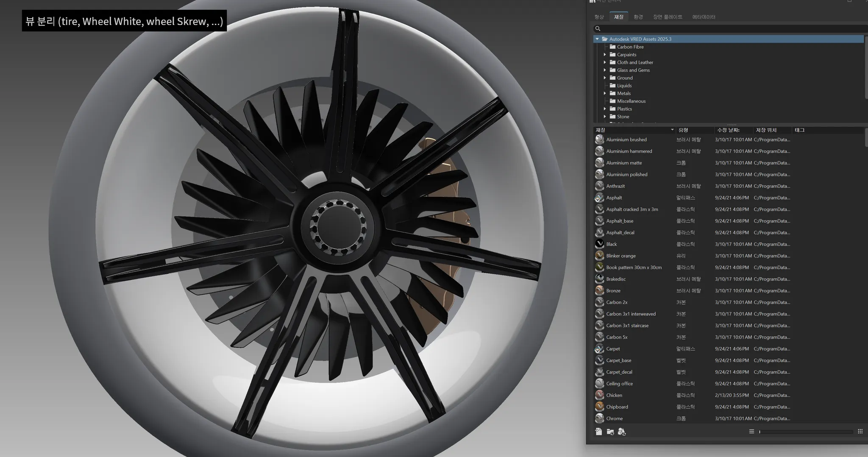Adjust the thumbnail size slider
This screenshot has width=868, height=457.
coord(806,432)
